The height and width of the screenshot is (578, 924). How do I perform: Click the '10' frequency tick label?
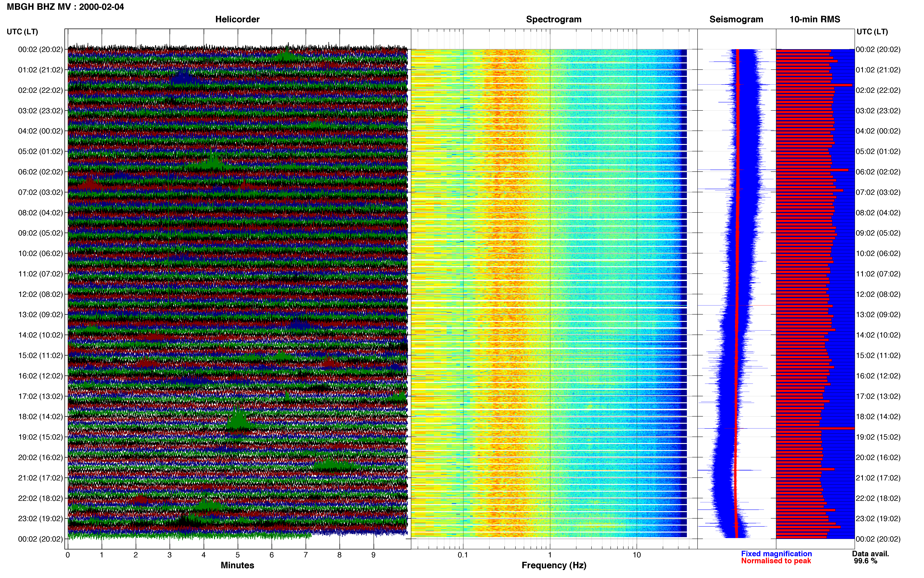click(x=637, y=555)
